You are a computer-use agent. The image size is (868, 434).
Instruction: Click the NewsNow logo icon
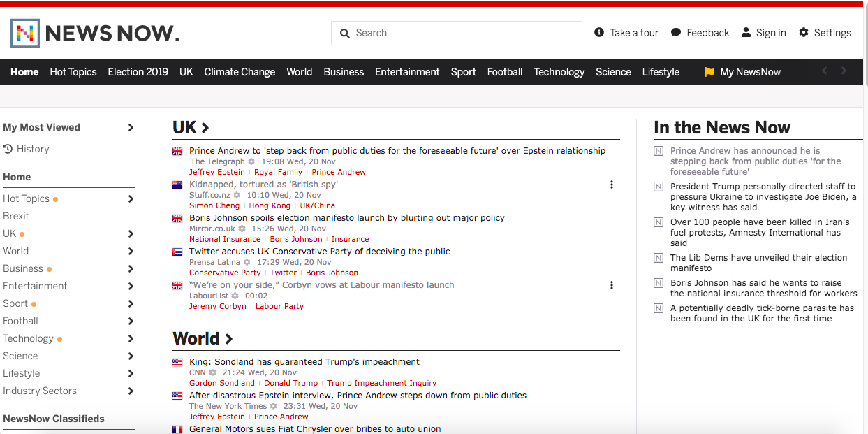coord(24,33)
